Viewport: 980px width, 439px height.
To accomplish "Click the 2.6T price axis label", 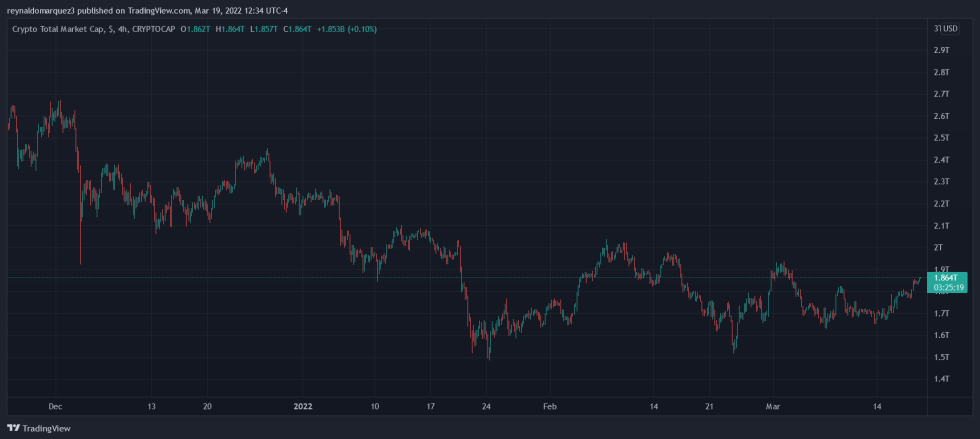I will 942,116.
